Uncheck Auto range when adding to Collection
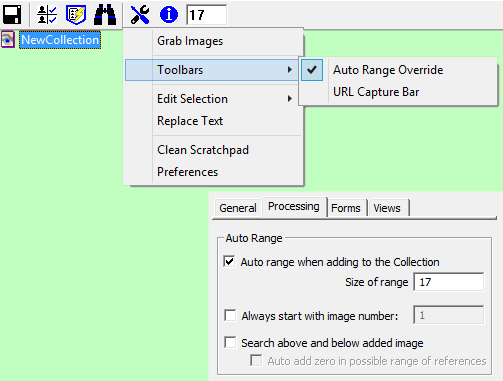The image size is (503, 381). 230,261
